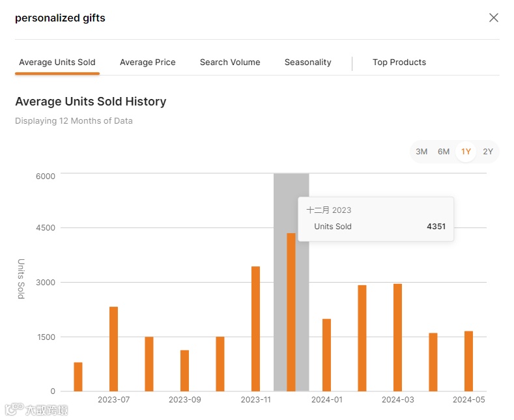Click the November 2023 bar
The image size is (514, 420).
tap(255, 329)
